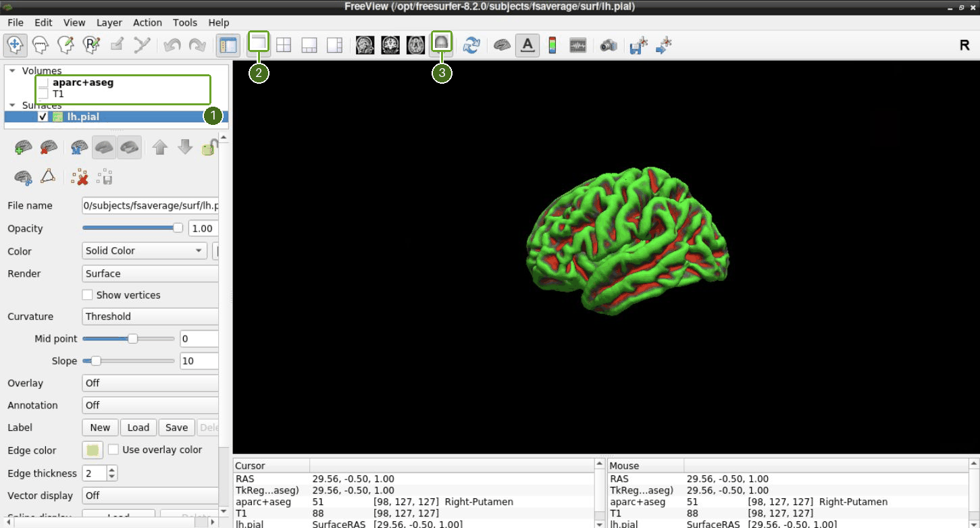Select the Recon Edit tool

click(x=91, y=45)
